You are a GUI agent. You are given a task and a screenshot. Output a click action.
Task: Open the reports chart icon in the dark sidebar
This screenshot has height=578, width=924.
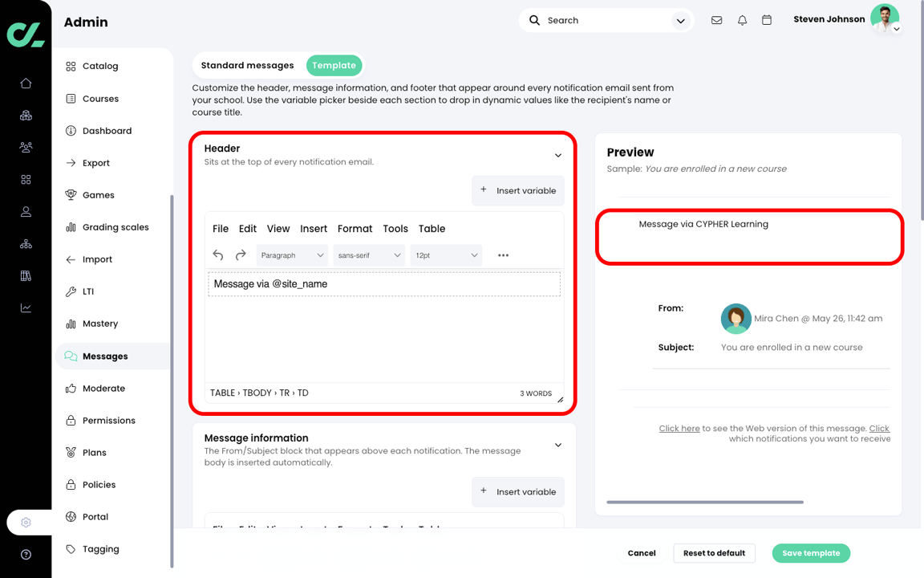coord(26,308)
